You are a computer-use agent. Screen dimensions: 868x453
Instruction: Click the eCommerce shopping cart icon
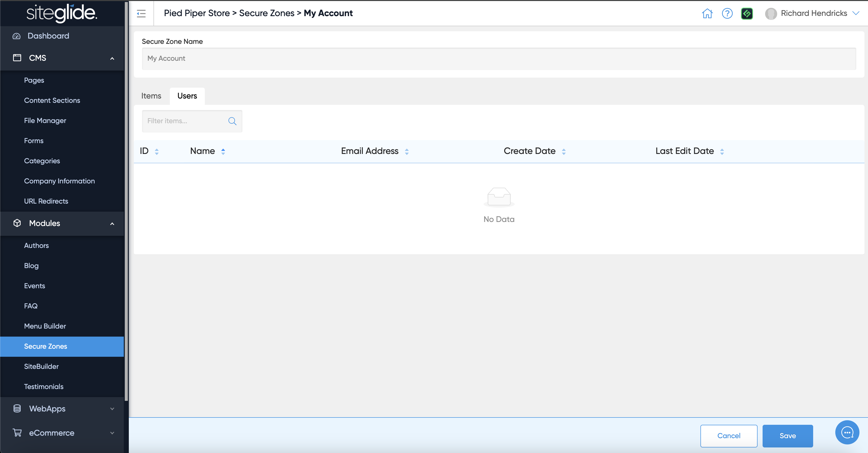pos(17,432)
